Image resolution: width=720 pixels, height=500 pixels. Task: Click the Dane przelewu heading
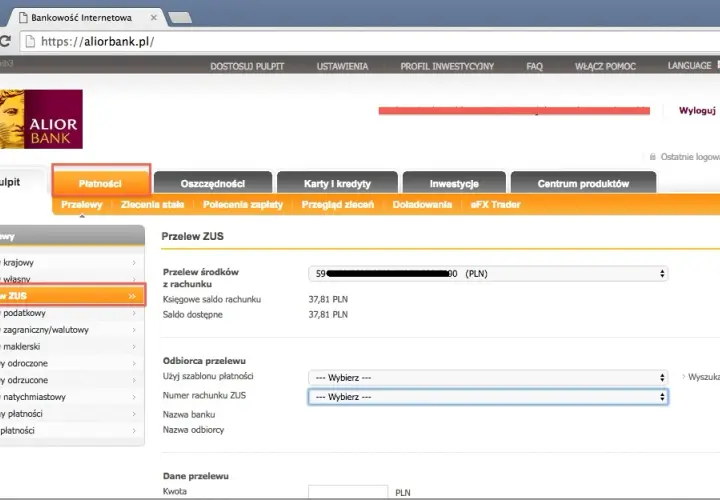196,476
